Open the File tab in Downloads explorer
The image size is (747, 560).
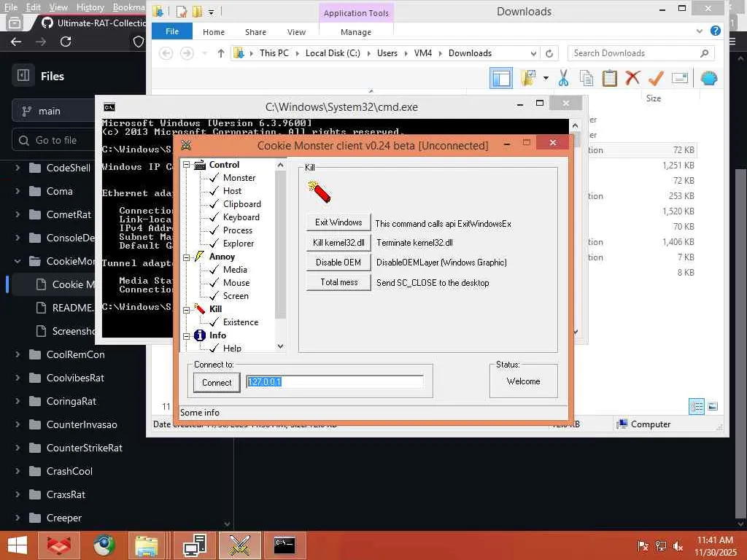pos(172,31)
